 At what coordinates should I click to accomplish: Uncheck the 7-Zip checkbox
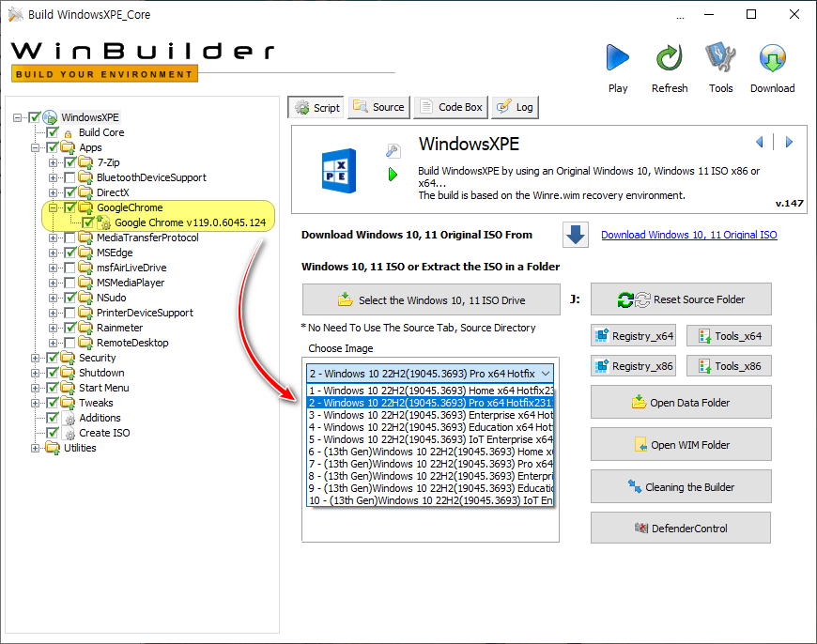[x=69, y=162]
